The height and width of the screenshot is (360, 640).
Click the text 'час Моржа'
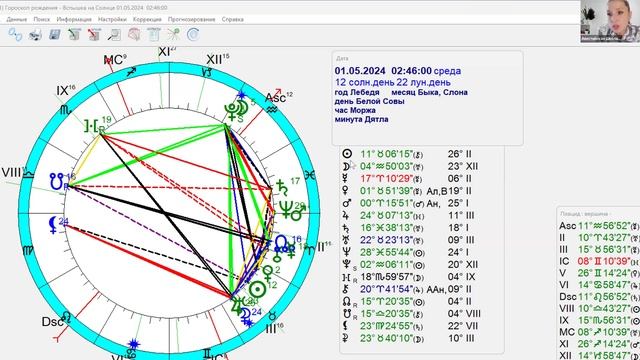(x=355, y=110)
